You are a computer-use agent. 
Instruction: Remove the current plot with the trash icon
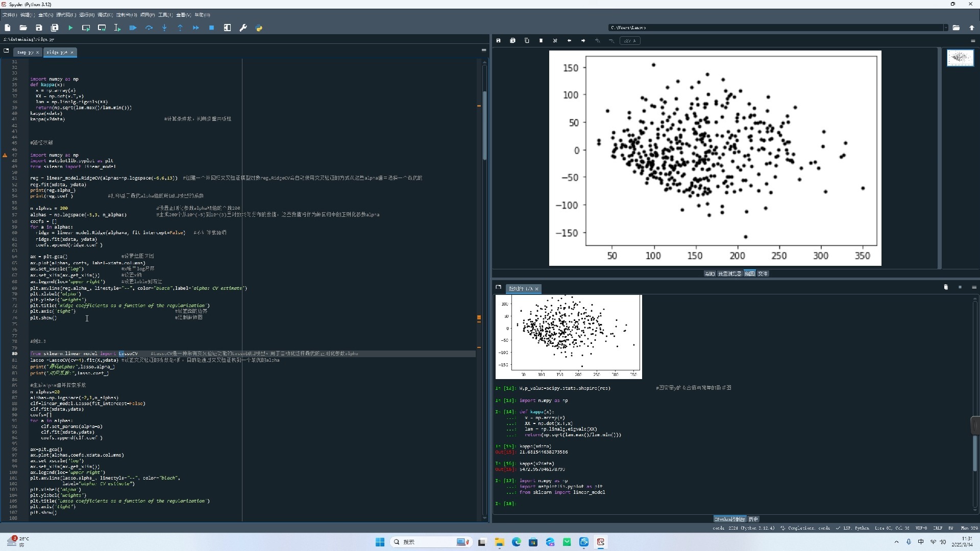[x=541, y=40]
